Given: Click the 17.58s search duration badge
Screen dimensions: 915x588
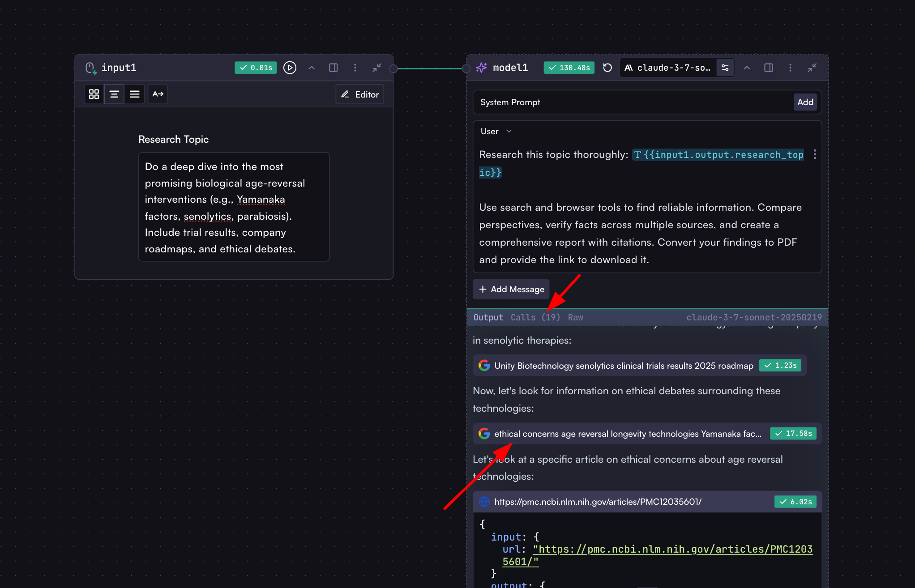Looking at the screenshot, I should coord(793,433).
